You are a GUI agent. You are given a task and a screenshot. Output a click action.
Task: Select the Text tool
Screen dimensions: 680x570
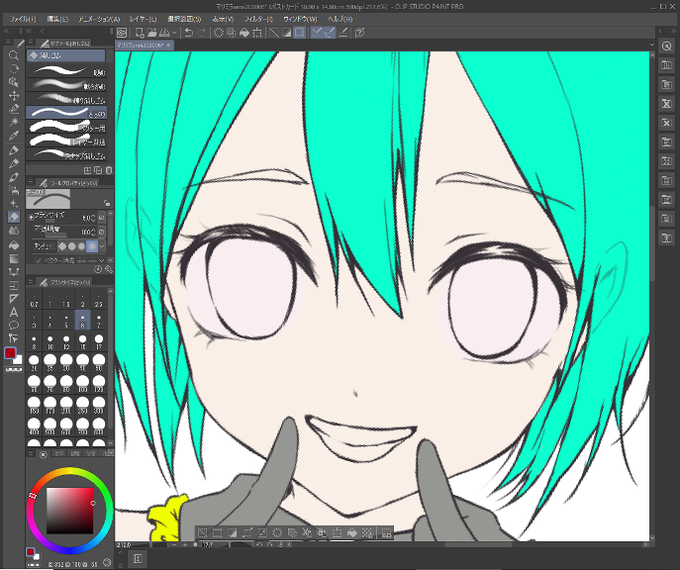pyautogui.click(x=14, y=312)
